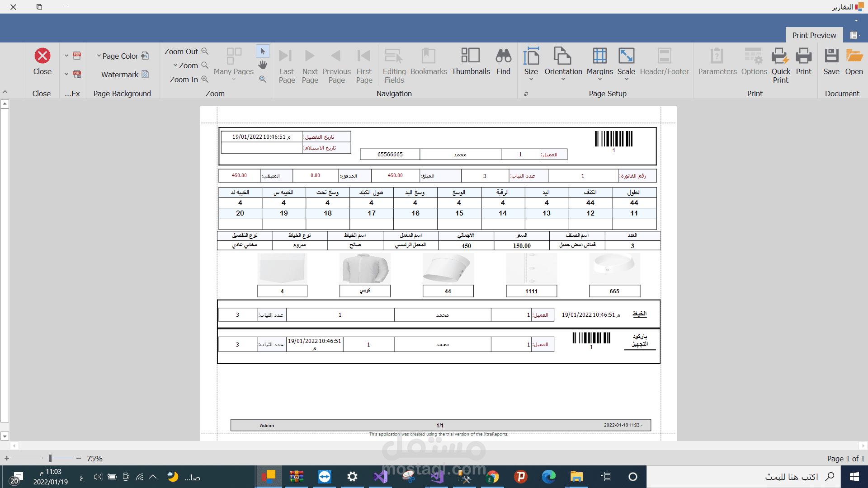The height and width of the screenshot is (488, 868).
Task: Open the application menu beside Print Preview tab
Action: 854,35
